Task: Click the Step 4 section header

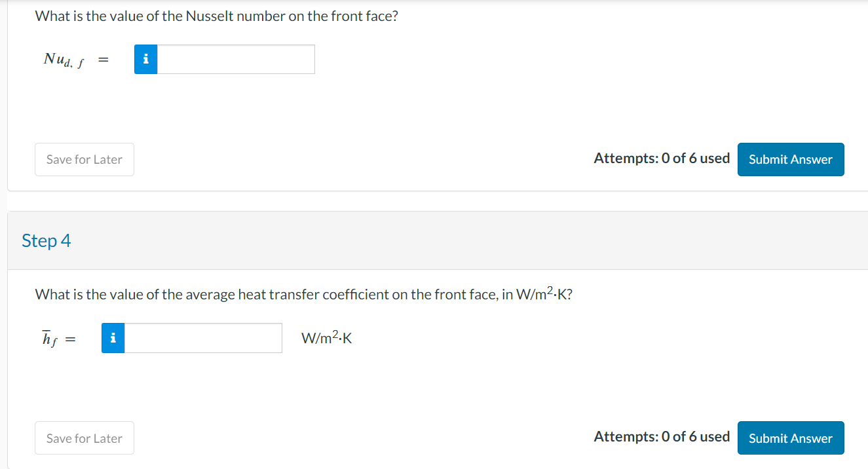Action: point(46,240)
